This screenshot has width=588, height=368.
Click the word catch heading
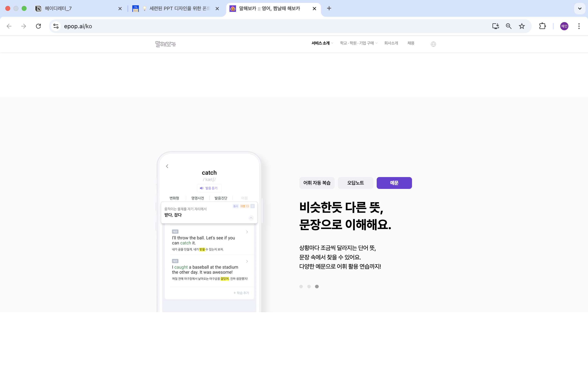pos(209,173)
